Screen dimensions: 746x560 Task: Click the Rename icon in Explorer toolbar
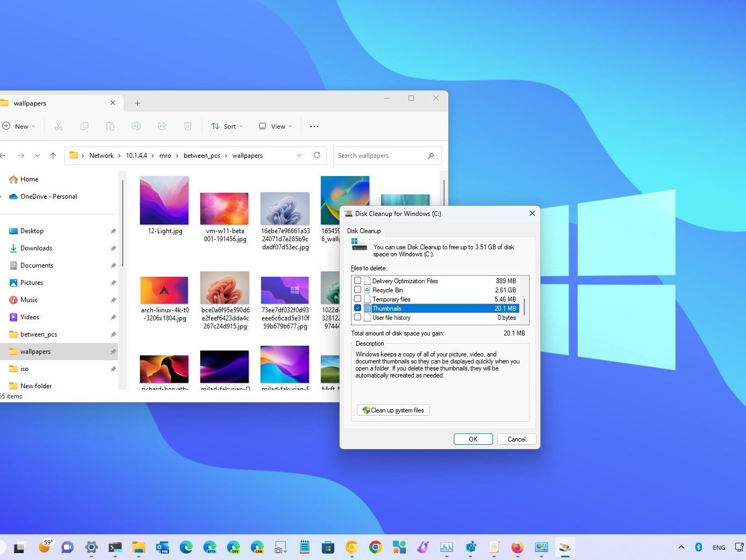click(x=136, y=126)
